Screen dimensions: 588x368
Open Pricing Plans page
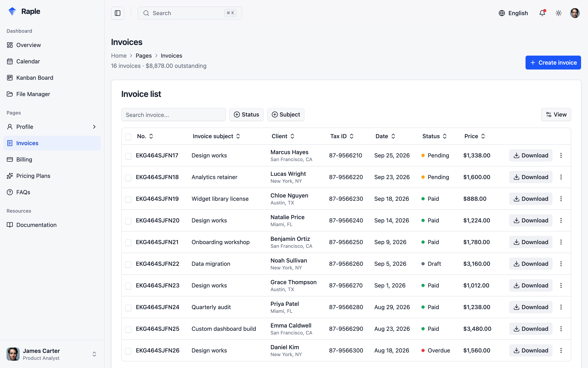[52, 176]
